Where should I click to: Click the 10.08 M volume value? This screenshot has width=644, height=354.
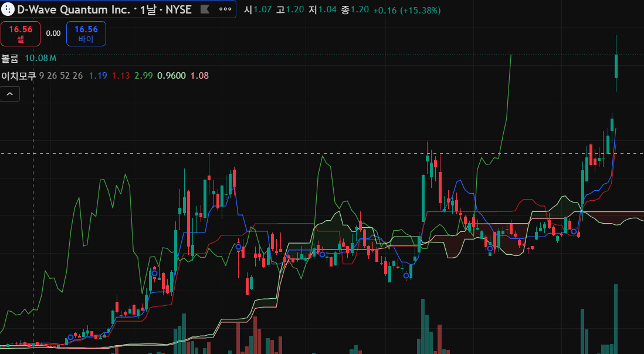(40, 58)
